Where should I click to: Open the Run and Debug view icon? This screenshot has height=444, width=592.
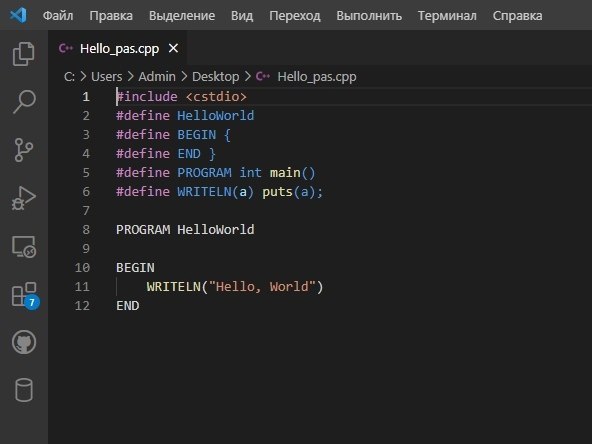pos(24,197)
